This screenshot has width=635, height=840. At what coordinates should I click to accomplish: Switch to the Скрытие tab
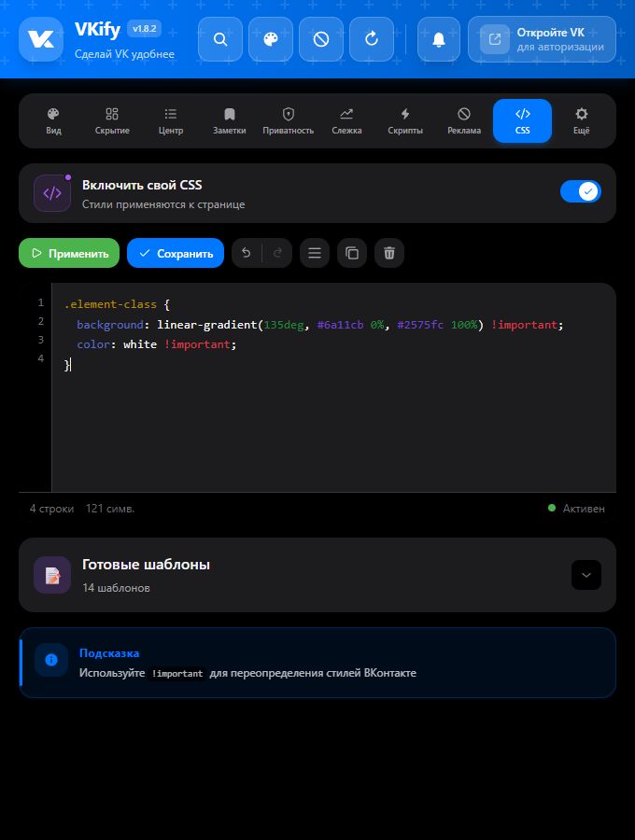click(112, 121)
